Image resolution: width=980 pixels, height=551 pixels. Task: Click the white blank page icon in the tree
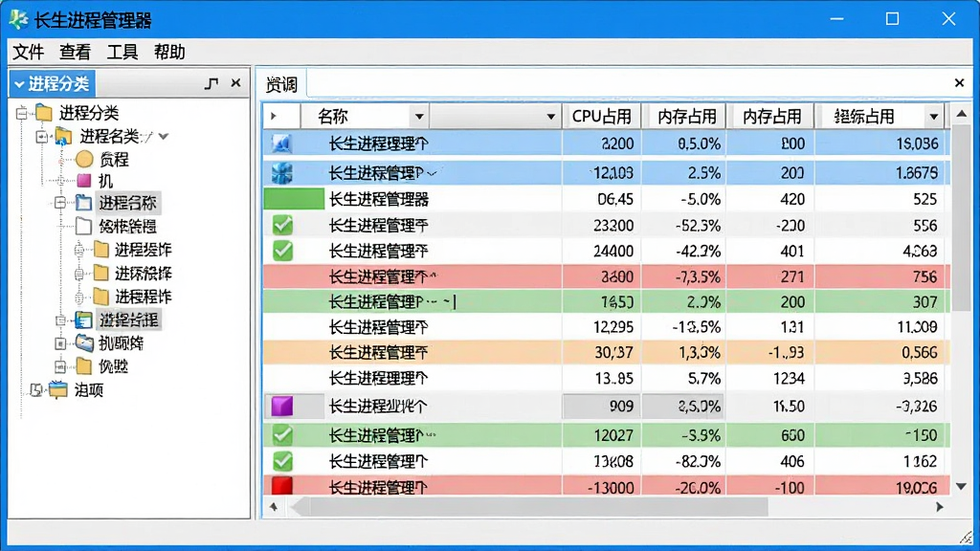(x=84, y=226)
